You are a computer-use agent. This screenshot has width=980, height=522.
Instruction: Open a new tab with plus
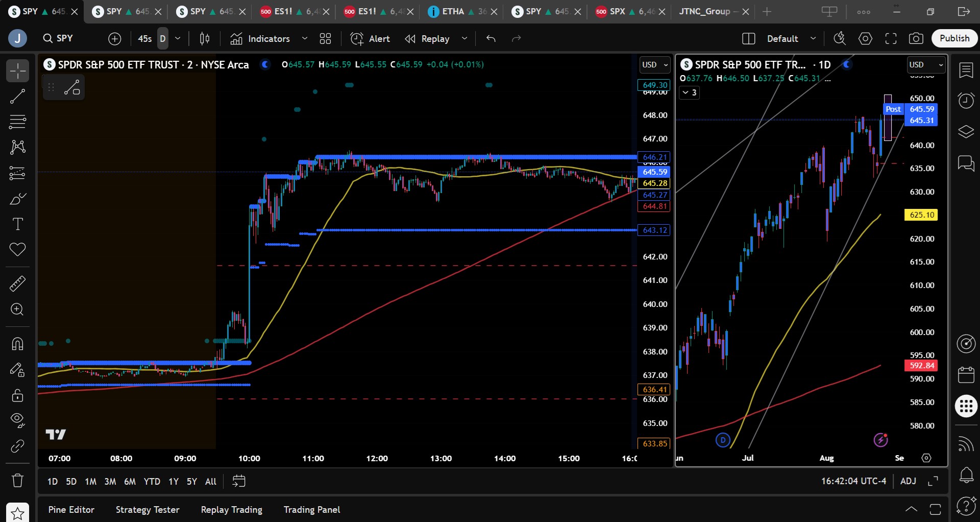(x=767, y=12)
